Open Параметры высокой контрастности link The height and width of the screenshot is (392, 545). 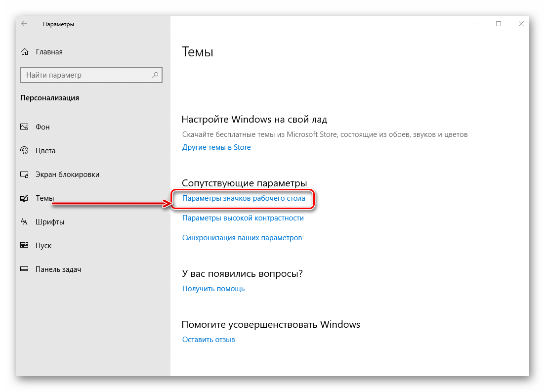243,218
